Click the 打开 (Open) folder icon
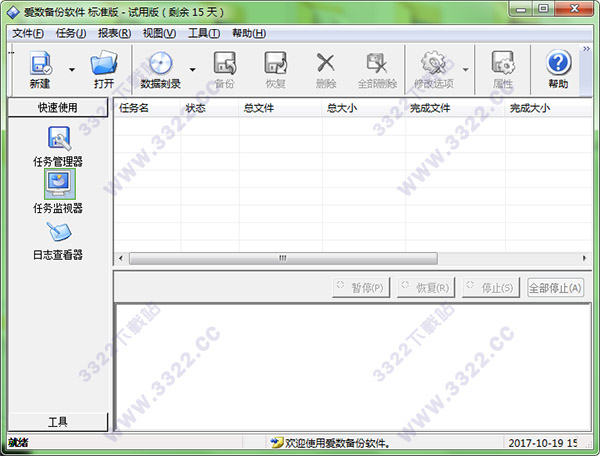600x456 pixels. (x=104, y=63)
